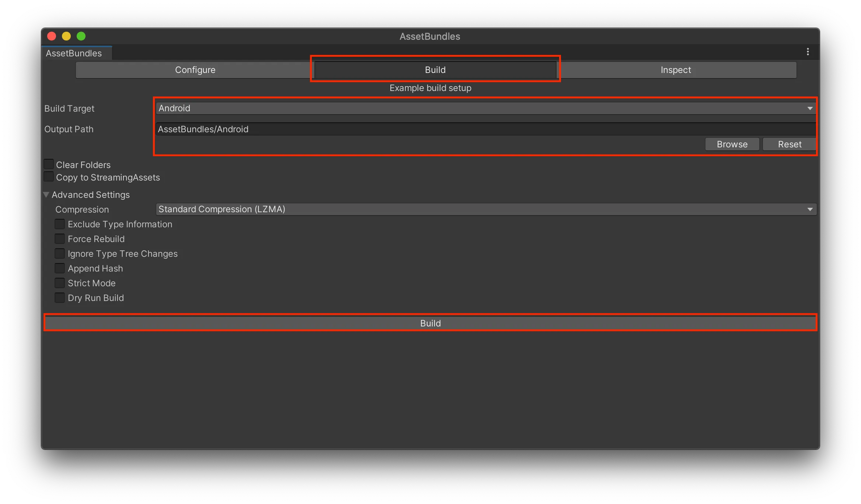Viewport: 861px width, 504px height.
Task: Turn on Strict Mode
Action: click(x=59, y=283)
